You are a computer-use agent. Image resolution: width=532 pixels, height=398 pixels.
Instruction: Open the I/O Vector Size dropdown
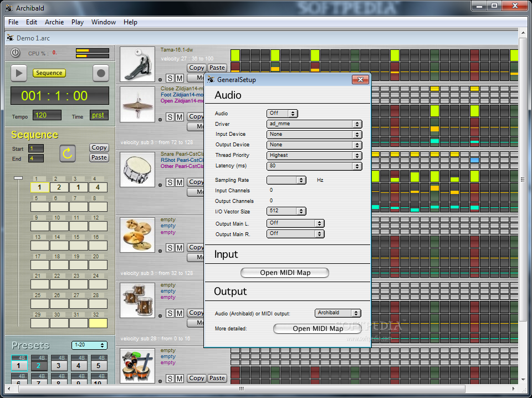(x=287, y=211)
